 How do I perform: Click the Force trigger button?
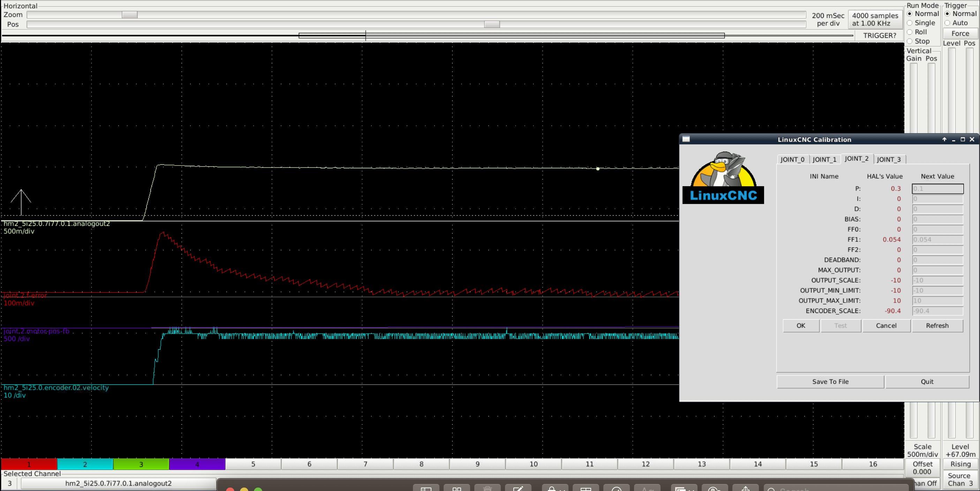pos(960,33)
